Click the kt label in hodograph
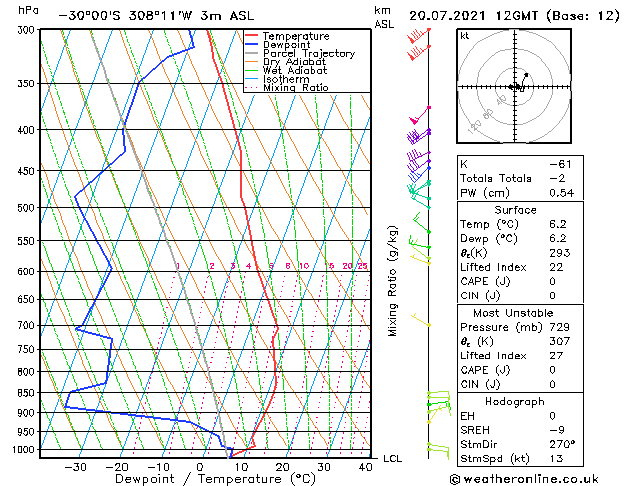The height and width of the screenshot is (486, 629). tap(465, 36)
